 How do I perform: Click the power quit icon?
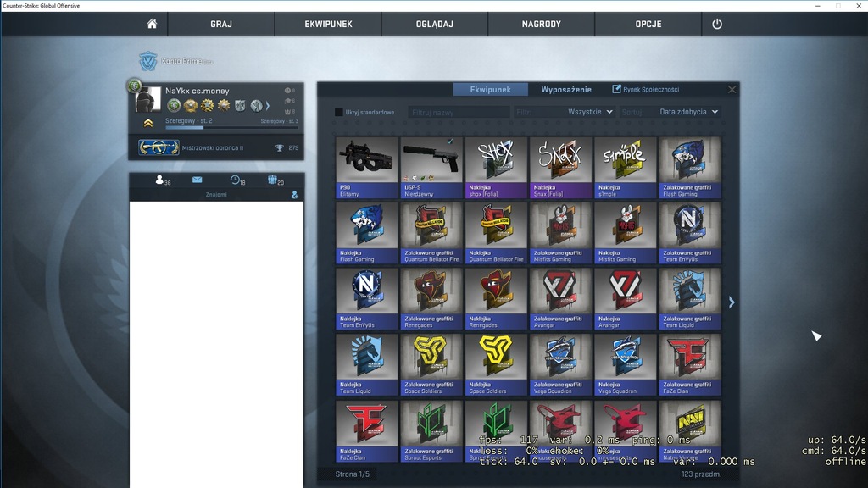pos(717,24)
